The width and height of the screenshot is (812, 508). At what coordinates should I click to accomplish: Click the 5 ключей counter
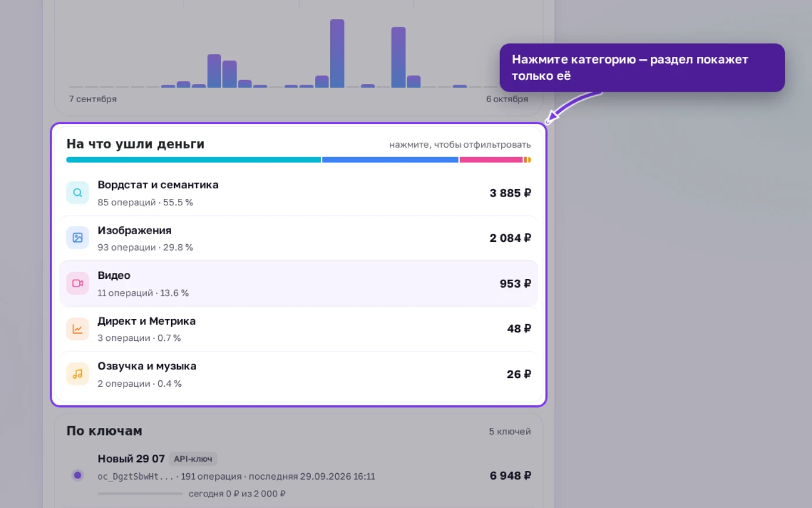tap(510, 431)
